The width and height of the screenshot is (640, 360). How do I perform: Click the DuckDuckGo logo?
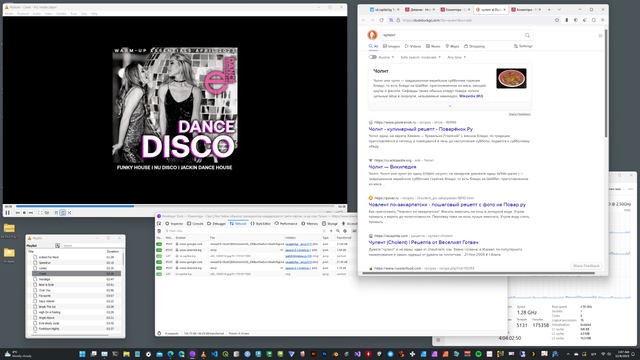pyautogui.click(x=372, y=35)
